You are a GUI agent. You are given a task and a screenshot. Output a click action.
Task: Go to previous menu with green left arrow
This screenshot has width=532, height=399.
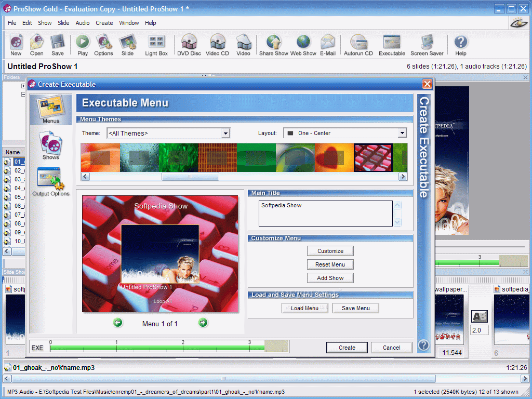(118, 323)
